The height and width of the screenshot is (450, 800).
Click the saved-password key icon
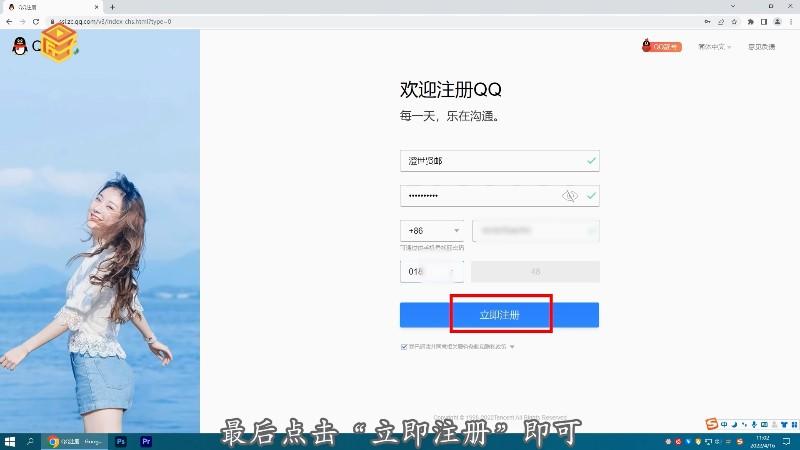point(707,22)
